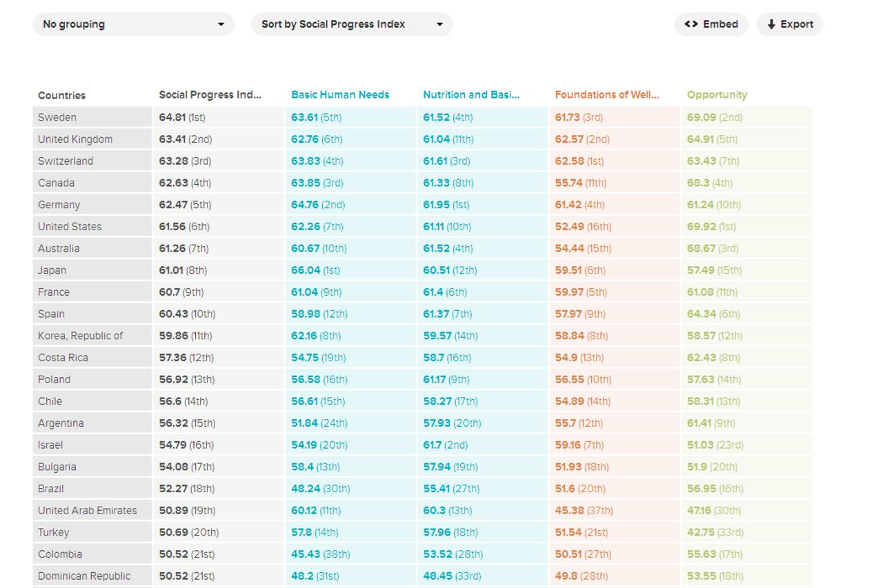Select the Opportunity column header

(x=717, y=95)
